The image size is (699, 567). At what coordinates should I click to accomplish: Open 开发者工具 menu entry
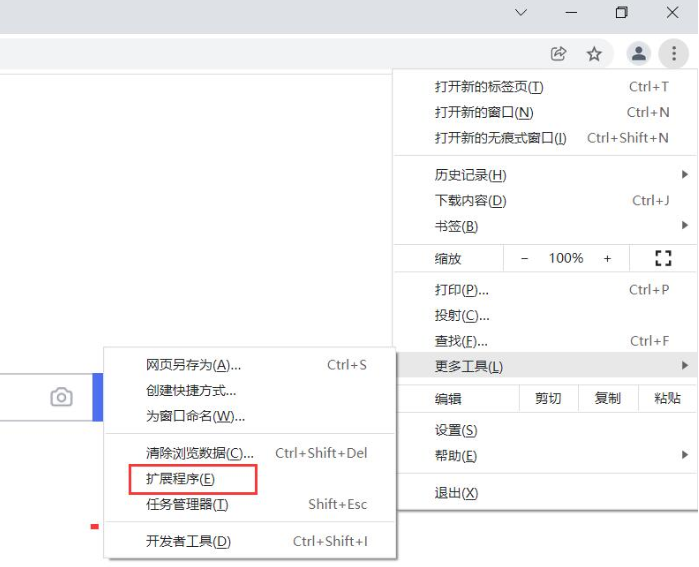pos(188,541)
